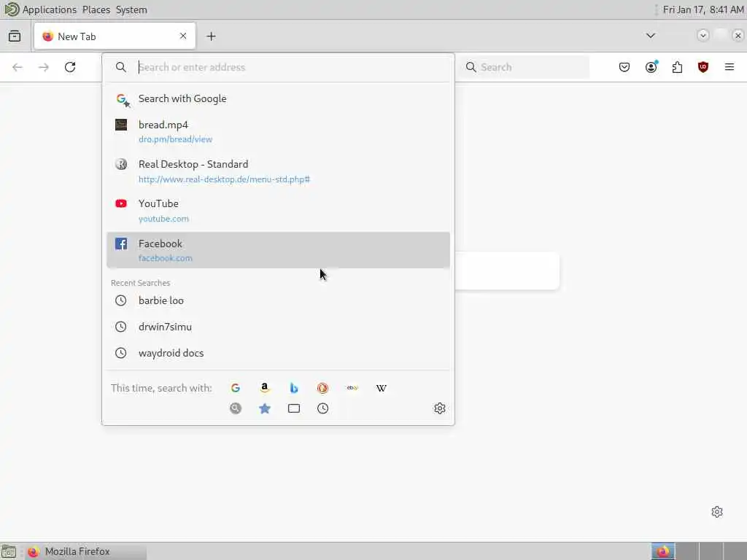The image size is (747, 560).
Task: Select the New Tab tab
Action: 115,36
